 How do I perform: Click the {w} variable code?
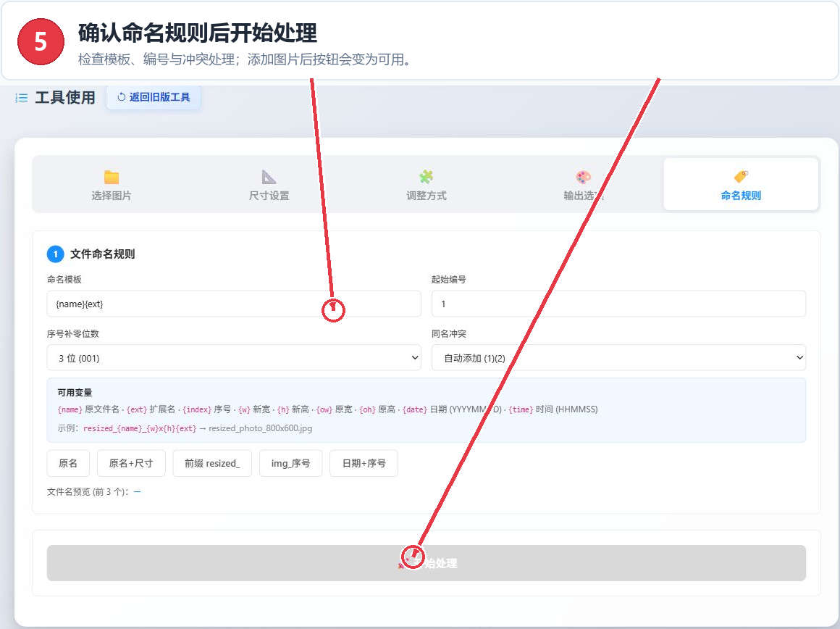244,409
